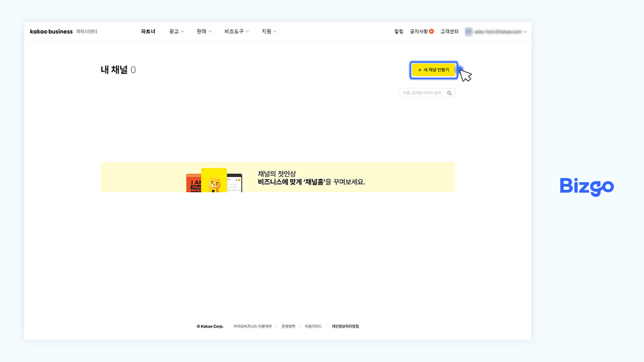Viewport: 644px width, 362px height.
Task: Open the 운영정책 footer link
Action: click(289, 326)
